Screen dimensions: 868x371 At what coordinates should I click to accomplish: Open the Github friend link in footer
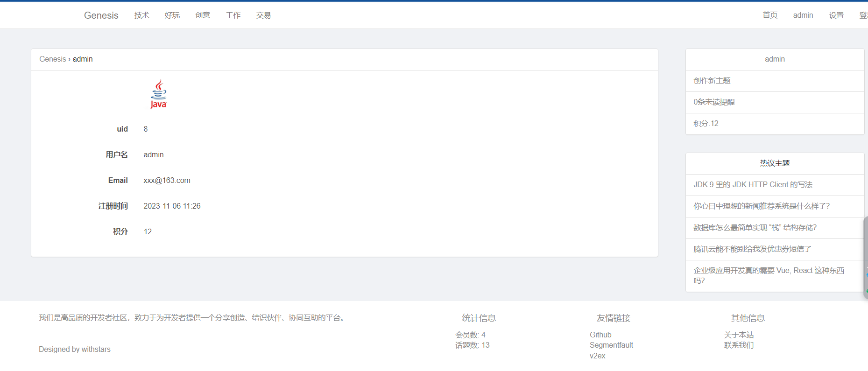pyautogui.click(x=600, y=335)
